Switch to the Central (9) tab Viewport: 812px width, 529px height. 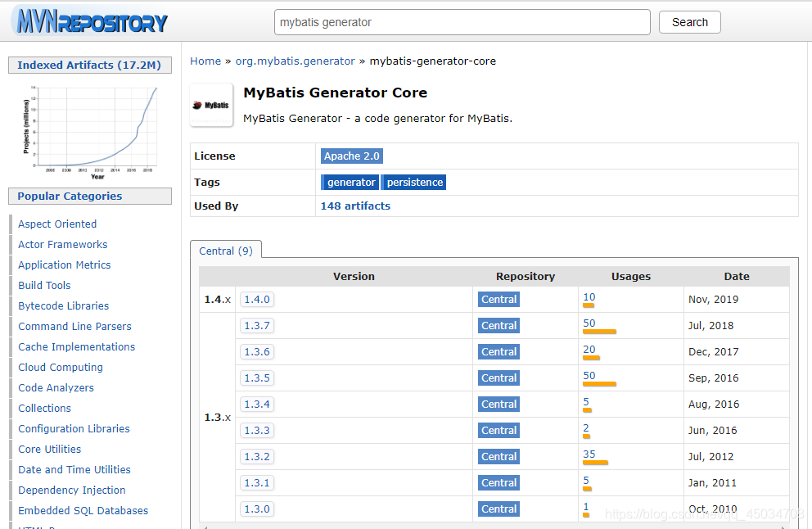(225, 251)
